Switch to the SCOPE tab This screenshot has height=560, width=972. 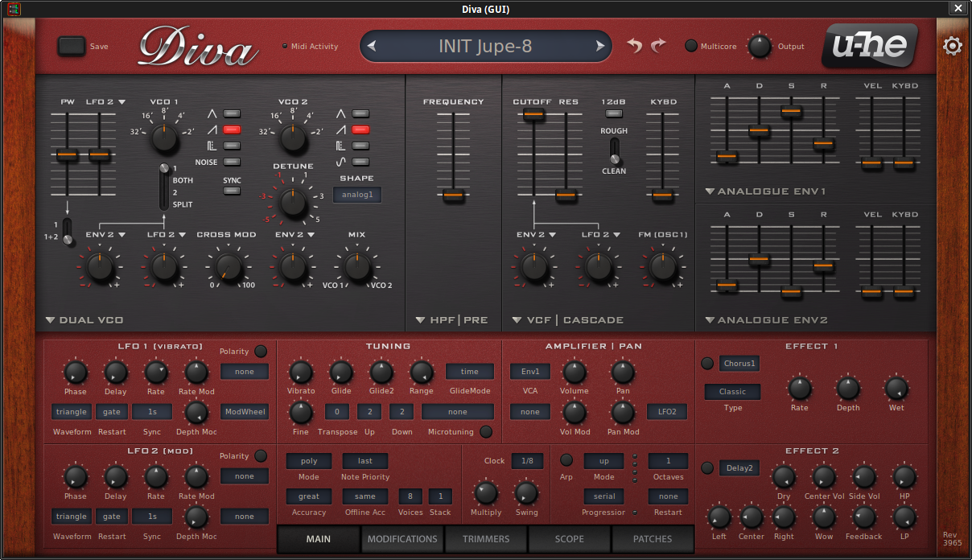click(x=570, y=539)
